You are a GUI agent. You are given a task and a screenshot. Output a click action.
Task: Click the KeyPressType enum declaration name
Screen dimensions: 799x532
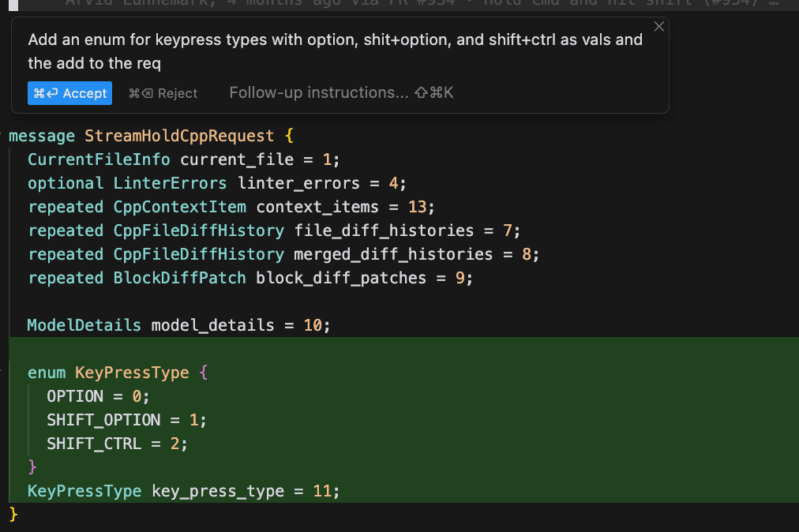pyautogui.click(x=132, y=373)
